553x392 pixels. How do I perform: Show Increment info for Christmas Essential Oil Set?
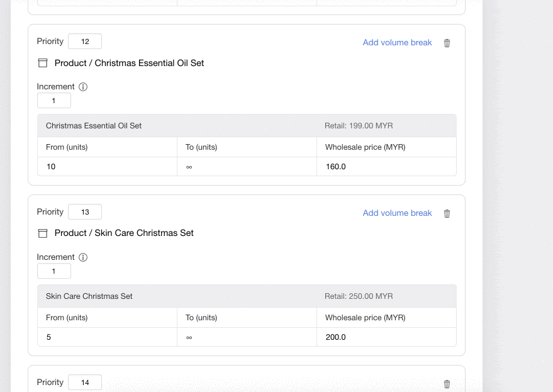83,87
